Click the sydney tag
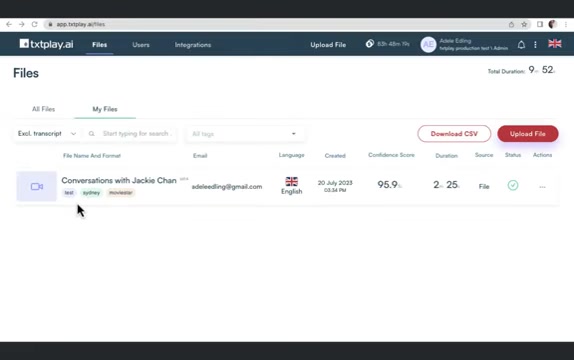 91,193
